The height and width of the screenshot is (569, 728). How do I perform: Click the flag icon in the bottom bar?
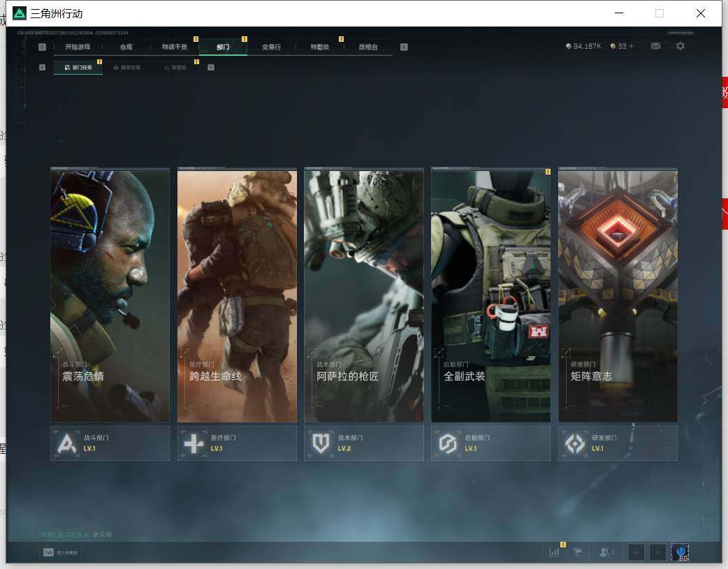pos(578,552)
